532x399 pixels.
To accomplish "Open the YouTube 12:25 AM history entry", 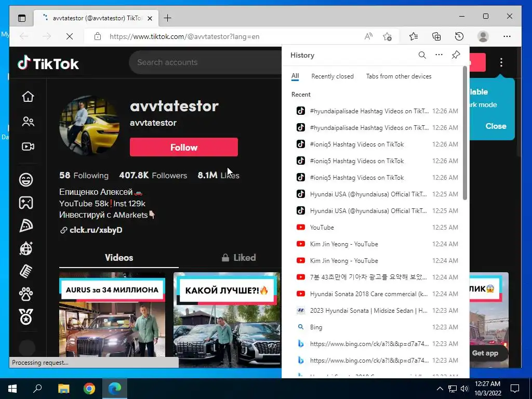I will point(376,228).
